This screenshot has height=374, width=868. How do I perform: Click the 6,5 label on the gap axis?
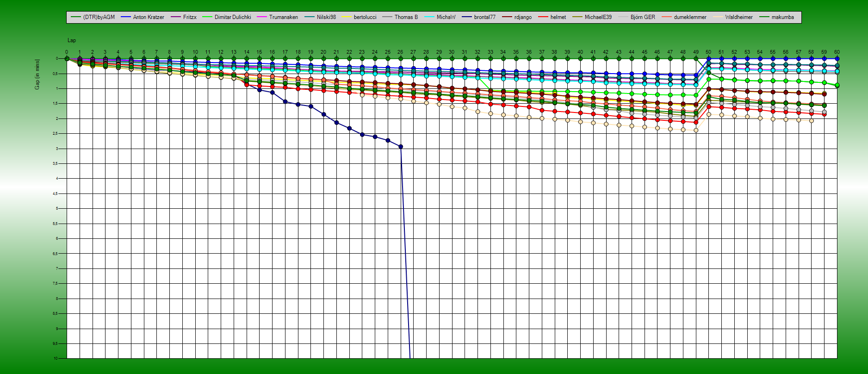[56, 254]
